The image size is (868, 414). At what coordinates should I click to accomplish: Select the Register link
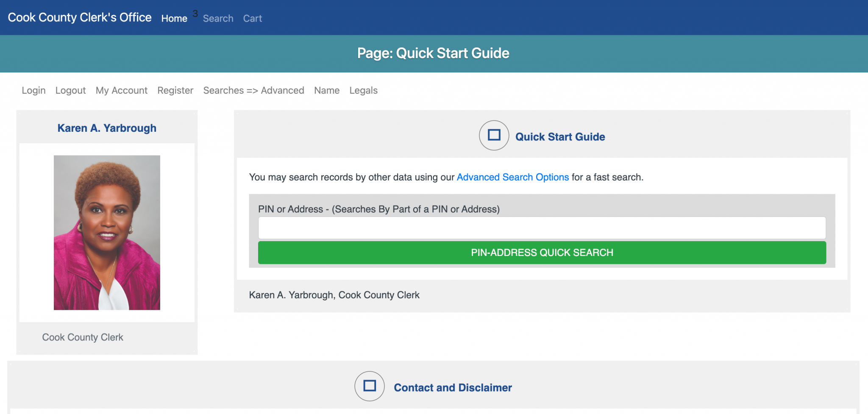175,91
